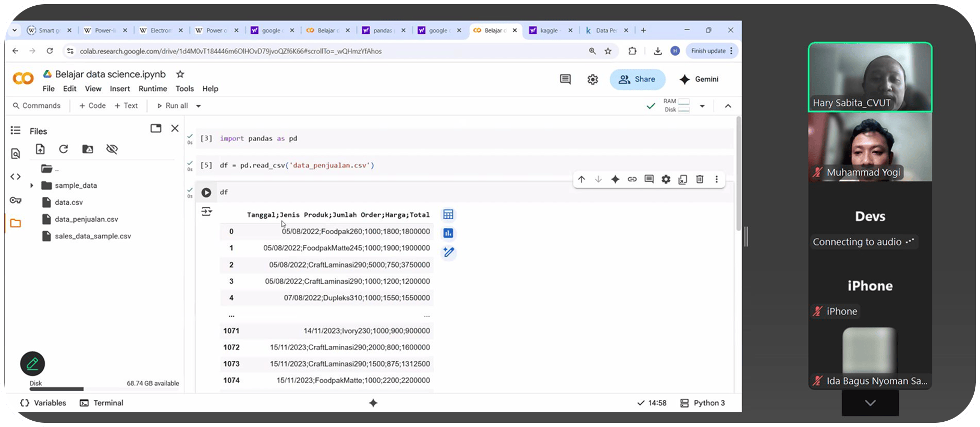Select data_penjualan.csv in file list
The width and height of the screenshot is (980, 427).
[x=87, y=219]
